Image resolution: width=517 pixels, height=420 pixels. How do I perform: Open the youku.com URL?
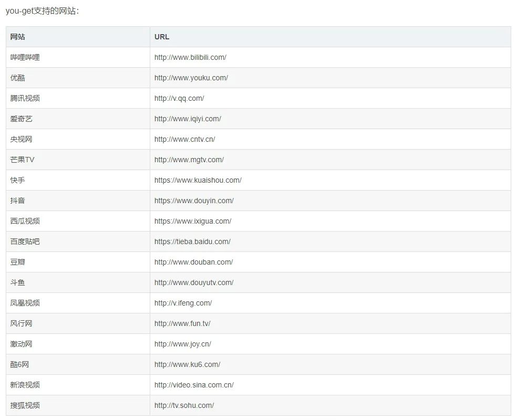[191, 78]
